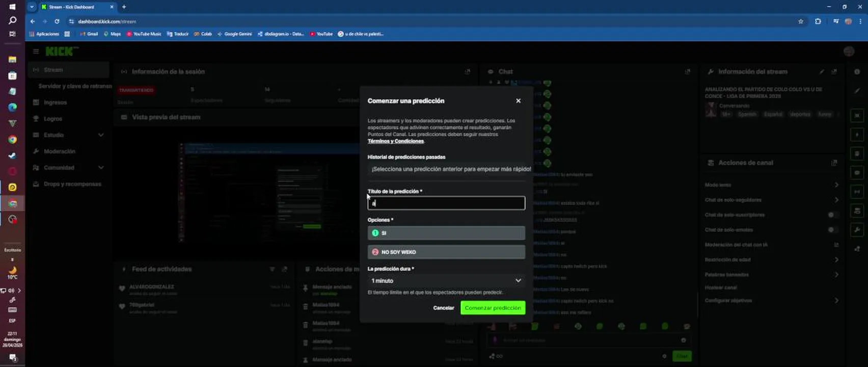Open Moderación del chat con IA link icon
The width and height of the screenshot is (868, 367).
[836, 245]
